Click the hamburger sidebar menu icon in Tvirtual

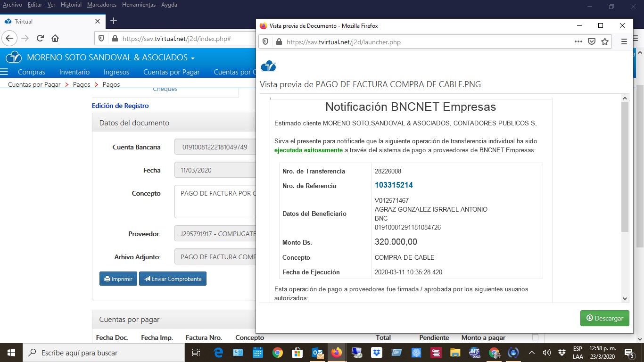click(x=5, y=72)
